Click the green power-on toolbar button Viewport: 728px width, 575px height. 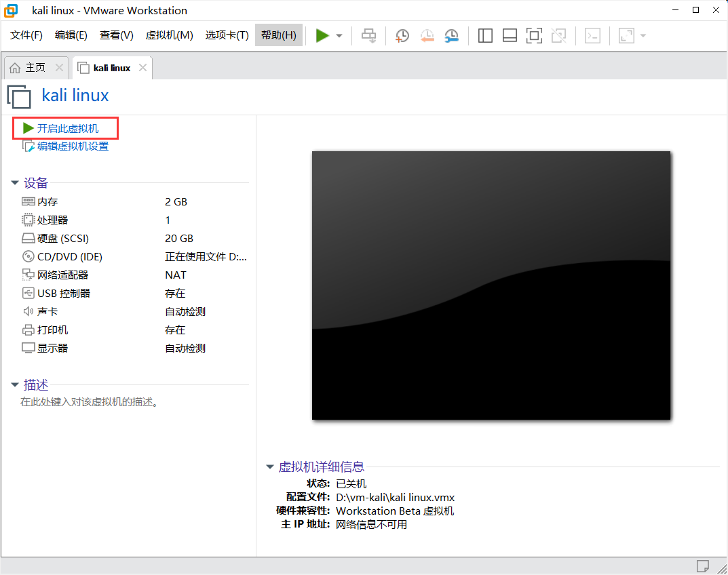point(322,35)
